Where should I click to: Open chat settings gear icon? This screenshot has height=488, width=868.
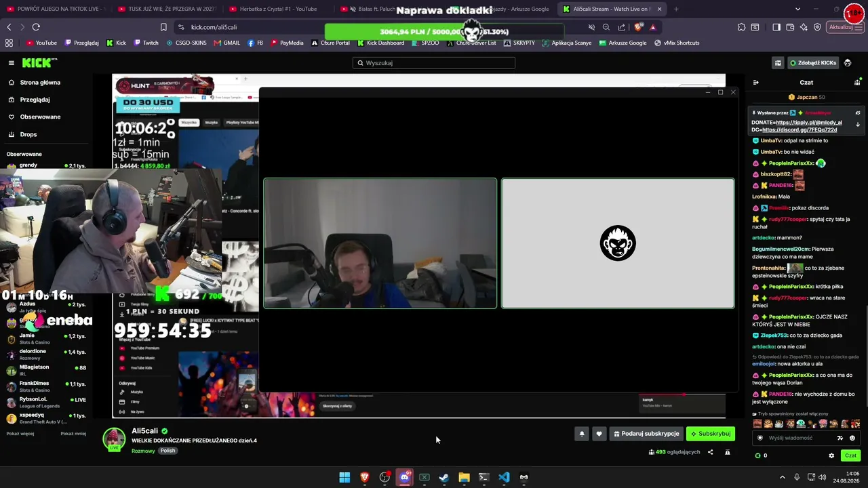pos(831,455)
